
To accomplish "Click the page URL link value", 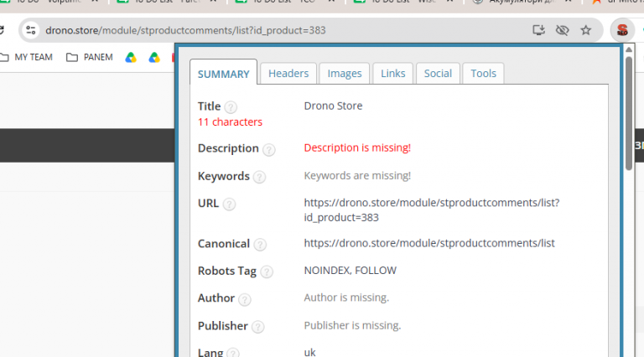I will click(x=432, y=210).
